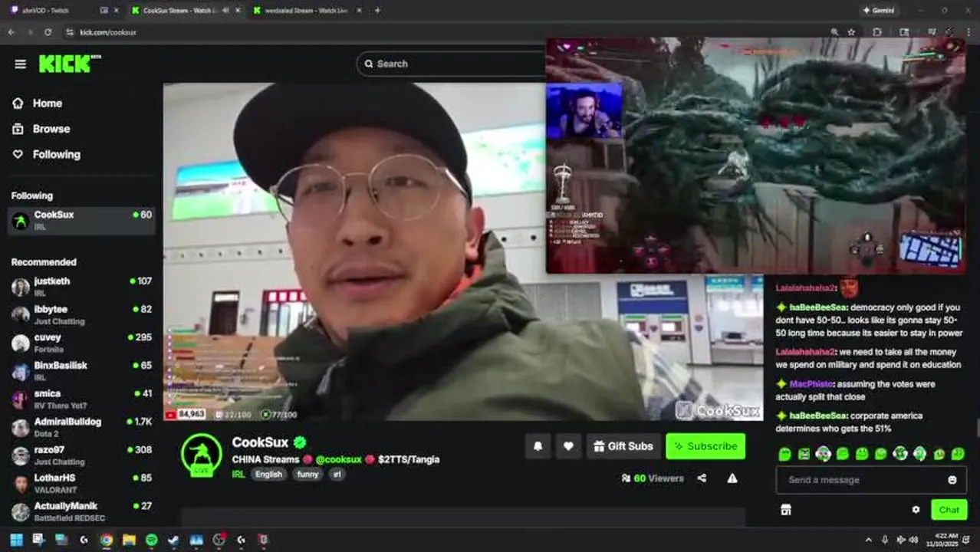Image resolution: width=980 pixels, height=552 pixels.
Task: Click the funny tag
Action: 307,475
